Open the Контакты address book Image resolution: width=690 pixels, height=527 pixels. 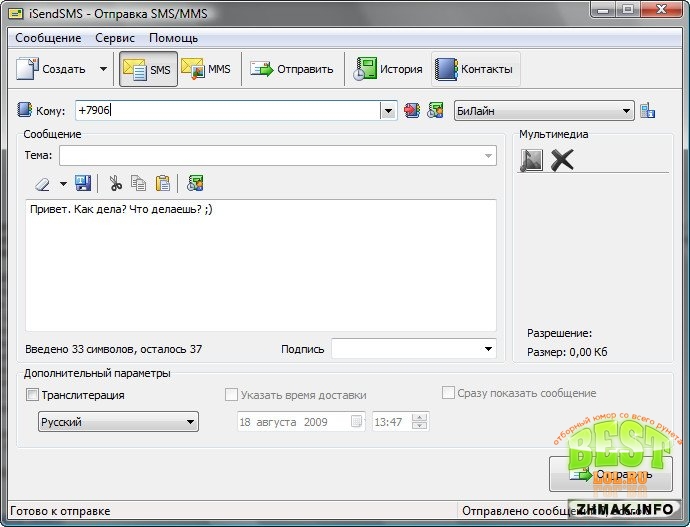[x=475, y=69]
